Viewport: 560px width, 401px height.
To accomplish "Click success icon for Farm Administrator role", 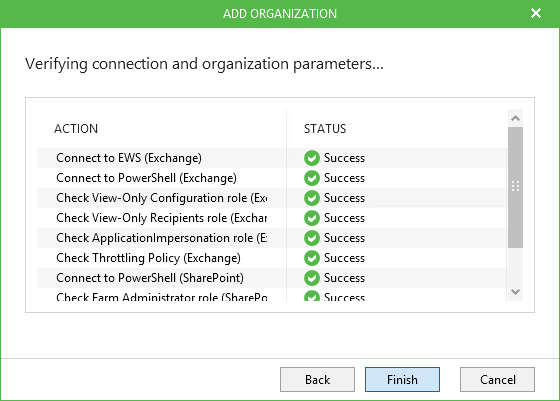I will [x=312, y=296].
